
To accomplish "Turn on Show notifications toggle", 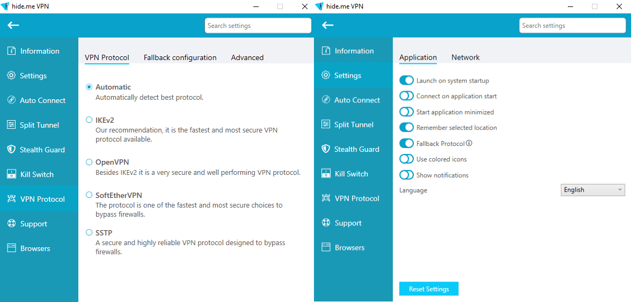I will (x=407, y=175).
